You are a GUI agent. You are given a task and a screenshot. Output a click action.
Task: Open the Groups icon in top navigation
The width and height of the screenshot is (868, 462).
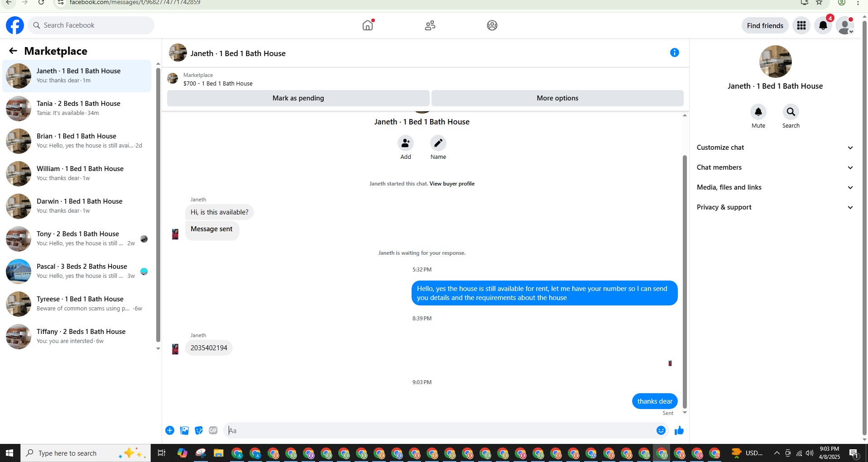click(x=492, y=25)
